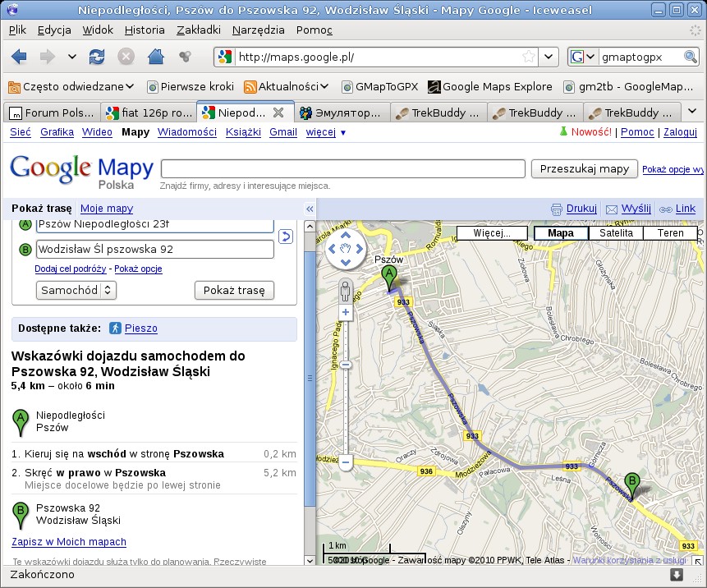The width and height of the screenshot is (707, 588).
Task: Zoom in with the plus button
Action: click(346, 312)
